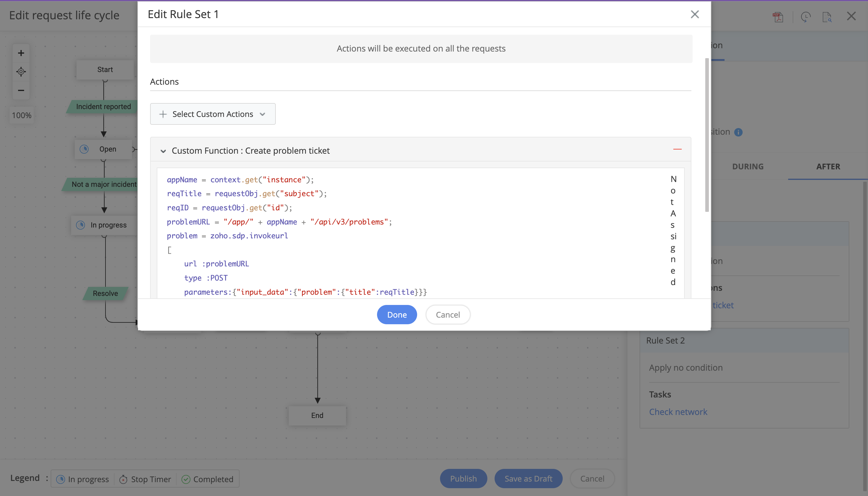The height and width of the screenshot is (496, 868).
Task: Click Cancel in the rule set dialog
Action: (448, 314)
